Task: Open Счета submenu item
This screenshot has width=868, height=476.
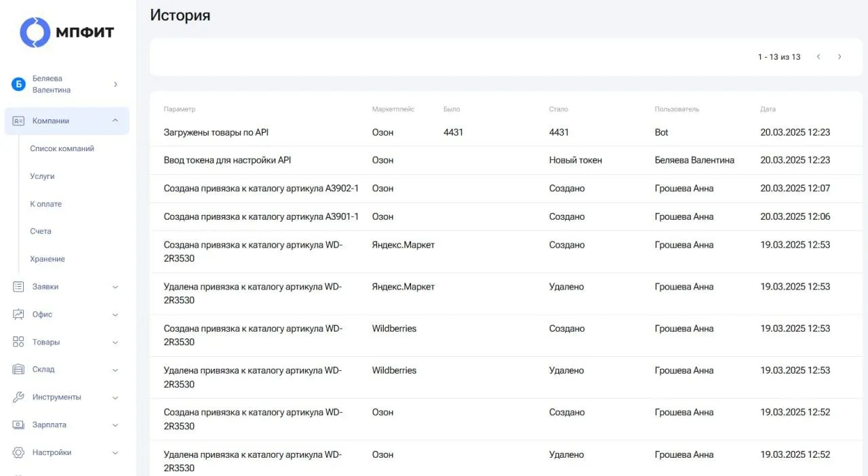Action: tap(41, 231)
